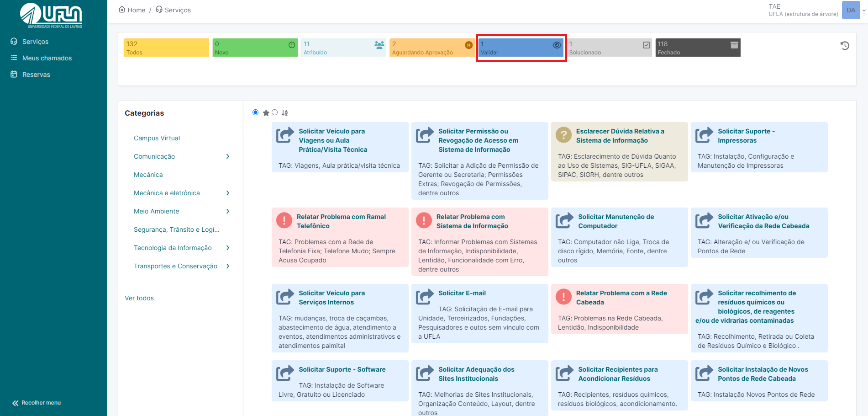Screen dimensions: 868x416
Task: Click the Categorias heading
Action: pos(144,113)
